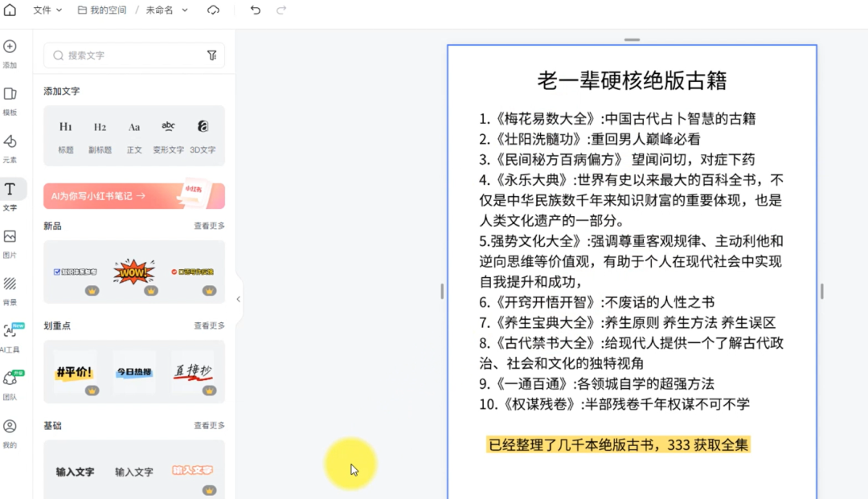Pick the #平价! text style
Image resolution: width=868 pixels, height=499 pixels.
tap(75, 372)
